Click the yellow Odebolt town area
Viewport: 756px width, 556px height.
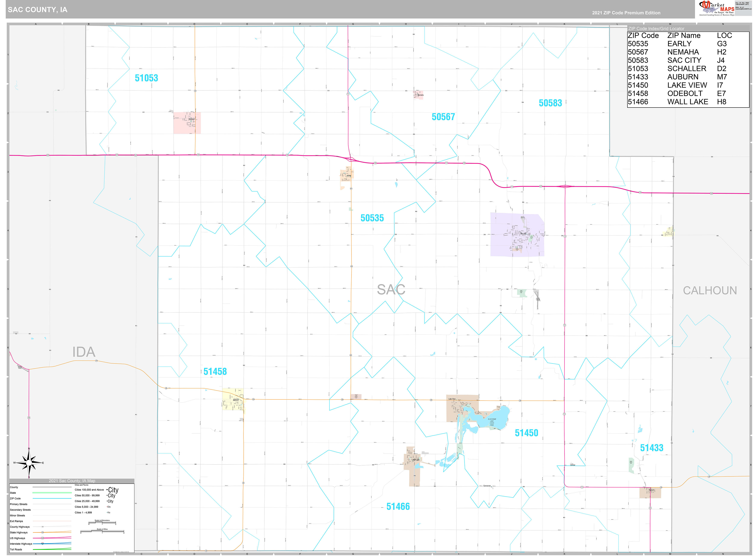(233, 399)
